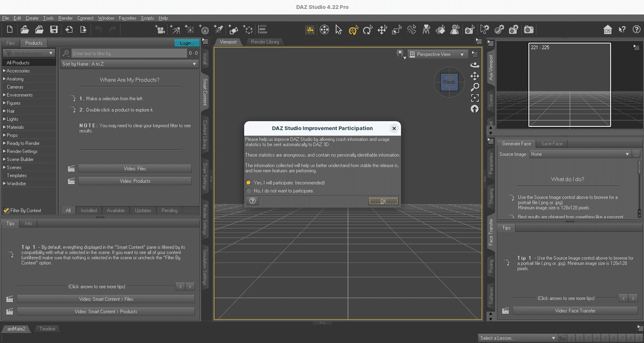
Task: Click the Source Image browse ellipsis button
Action: (636, 154)
